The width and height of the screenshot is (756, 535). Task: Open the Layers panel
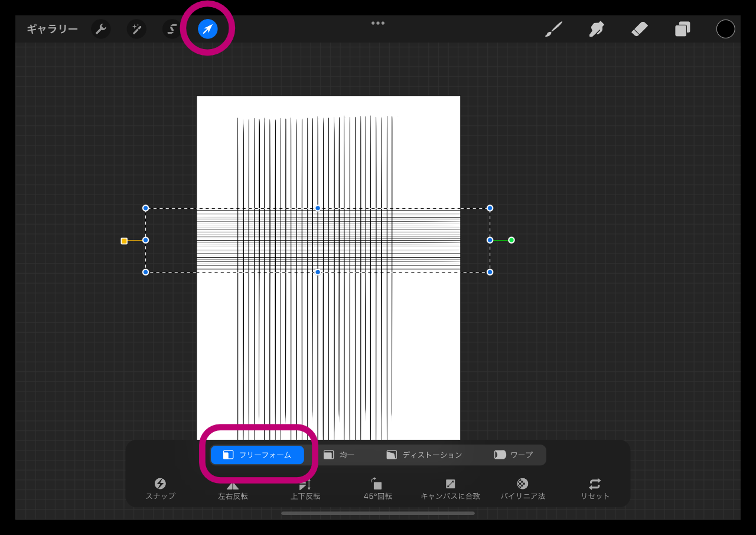(683, 29)
